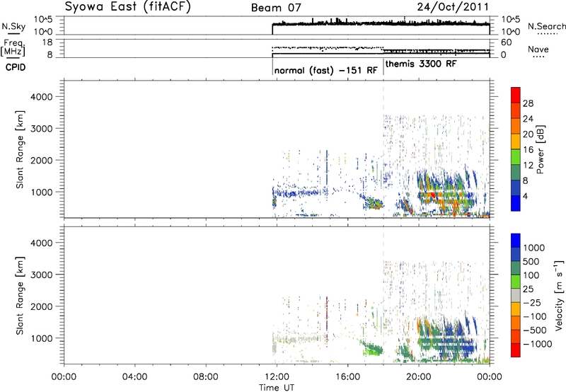
Task: Click the "12:00" time axis tick label
Action: (277, 377)
